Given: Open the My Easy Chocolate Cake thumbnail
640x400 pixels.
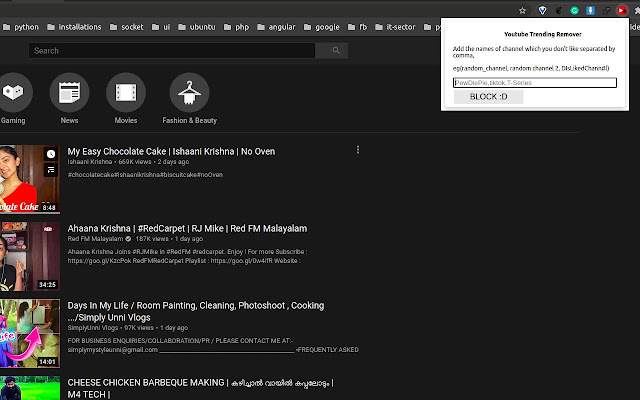Looking at the screenshot, I should [x=29, y=179].
